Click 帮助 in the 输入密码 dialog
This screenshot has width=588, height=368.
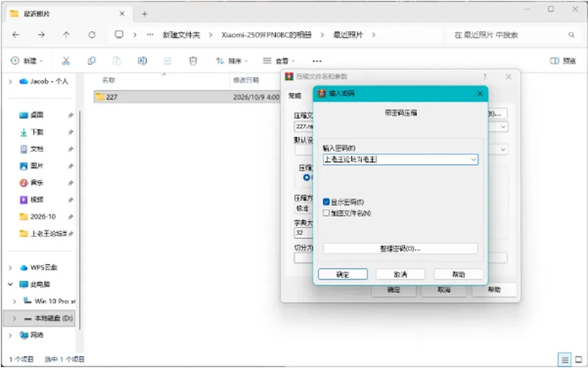[458, 274]
